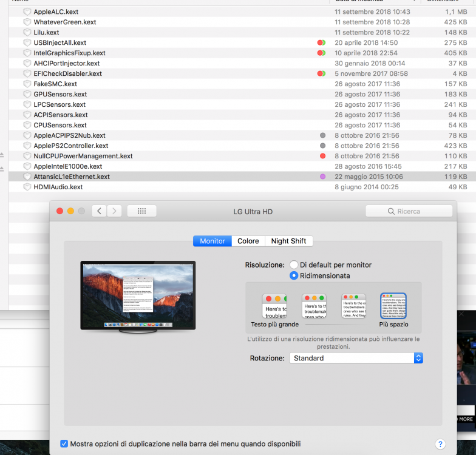
Task: Switch to the Night Shift tab
Action: coord(289,241)
